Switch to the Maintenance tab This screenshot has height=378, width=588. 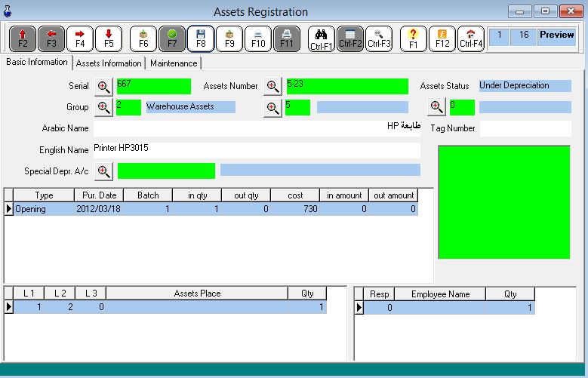[173, 63]
